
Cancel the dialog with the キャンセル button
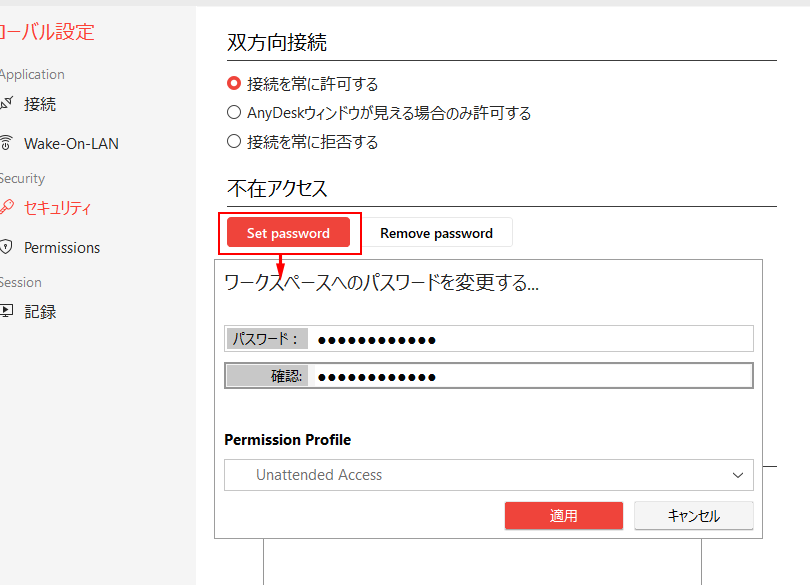(x=693, y=516)
